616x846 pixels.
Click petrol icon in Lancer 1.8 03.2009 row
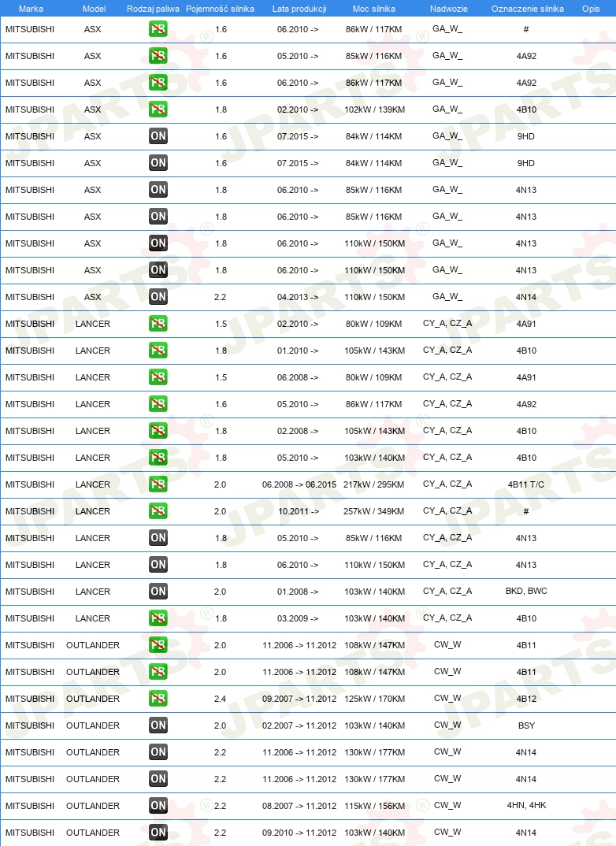pos(158,618)
